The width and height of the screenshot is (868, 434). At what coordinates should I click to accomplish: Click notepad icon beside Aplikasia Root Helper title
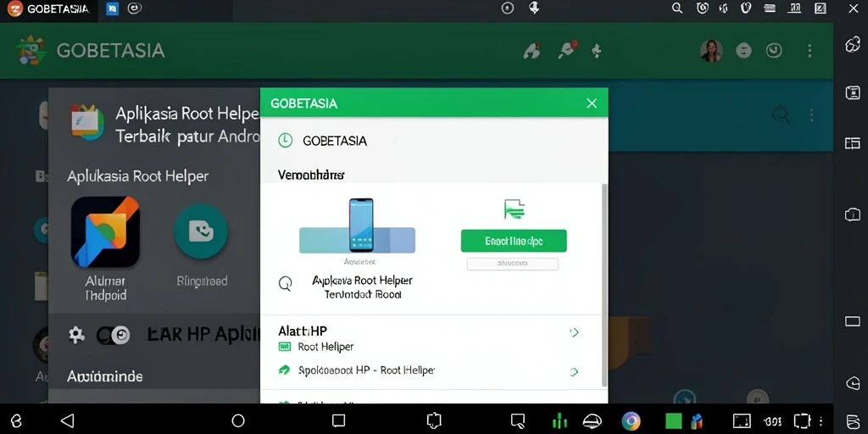87,122
